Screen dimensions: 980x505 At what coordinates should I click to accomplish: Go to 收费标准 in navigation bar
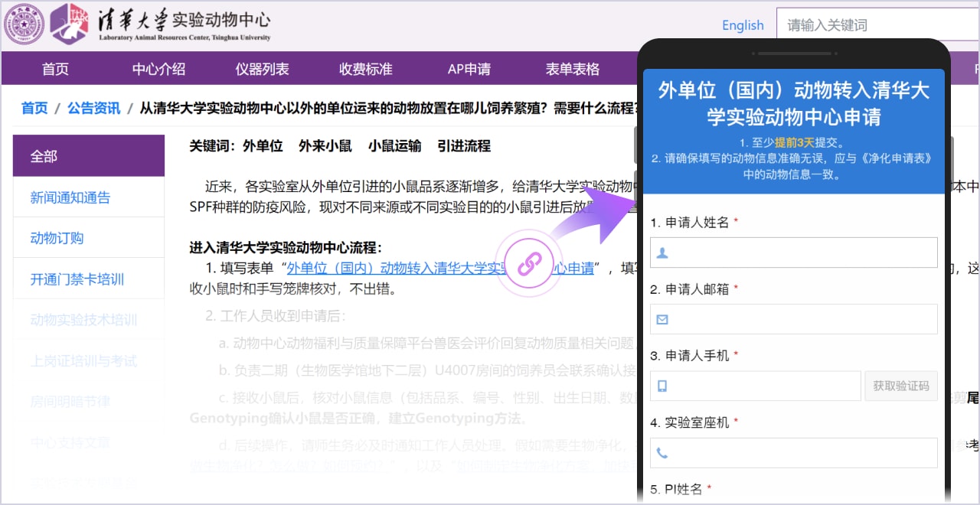point(365,69)
